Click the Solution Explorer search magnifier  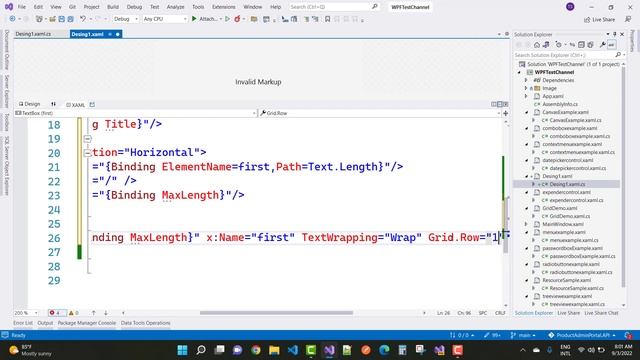click(x=618, y=55)
